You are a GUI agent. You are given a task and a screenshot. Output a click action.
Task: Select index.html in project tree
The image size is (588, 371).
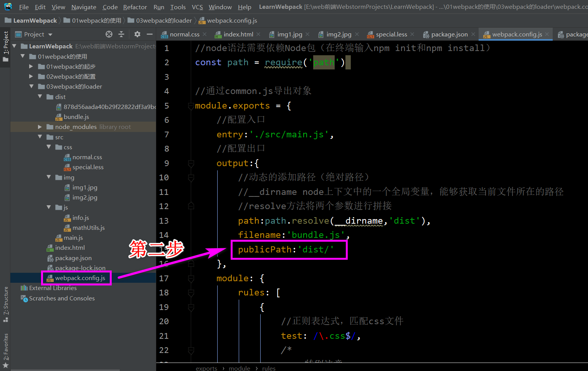[x=70, y=247]
